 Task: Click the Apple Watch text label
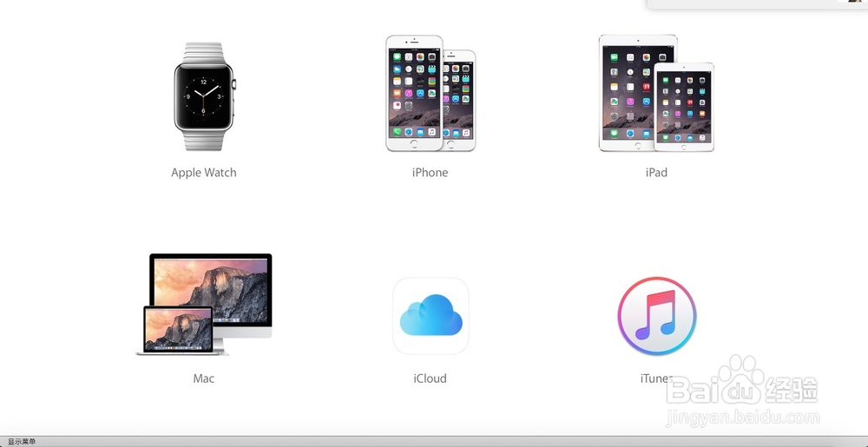(204, 173)
